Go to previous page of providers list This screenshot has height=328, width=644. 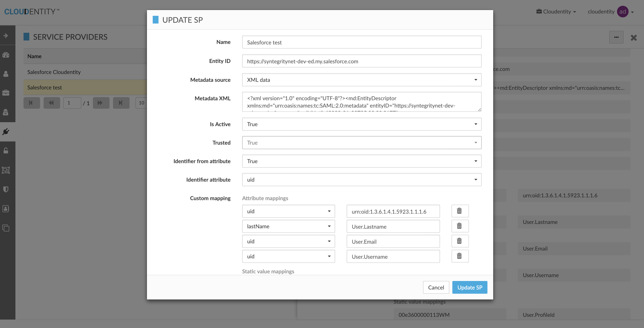click(52, 103)
